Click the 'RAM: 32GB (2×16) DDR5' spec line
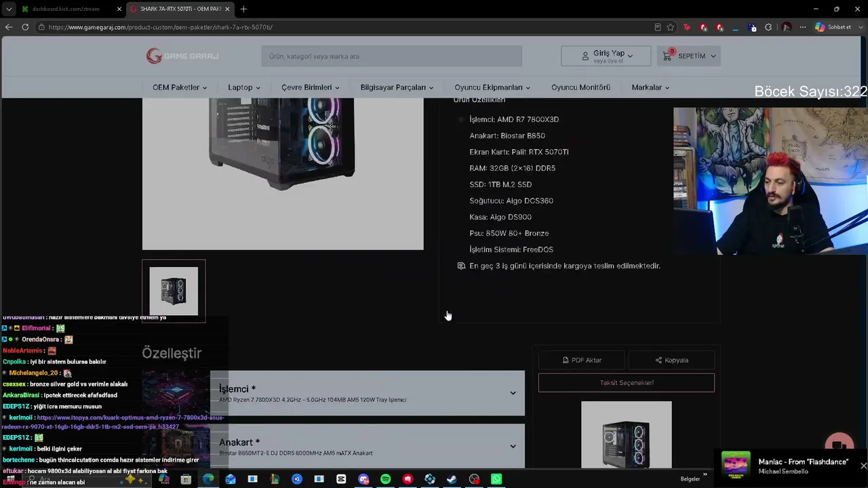The height and width of the screenshot is (488, 868). (512, 168)
